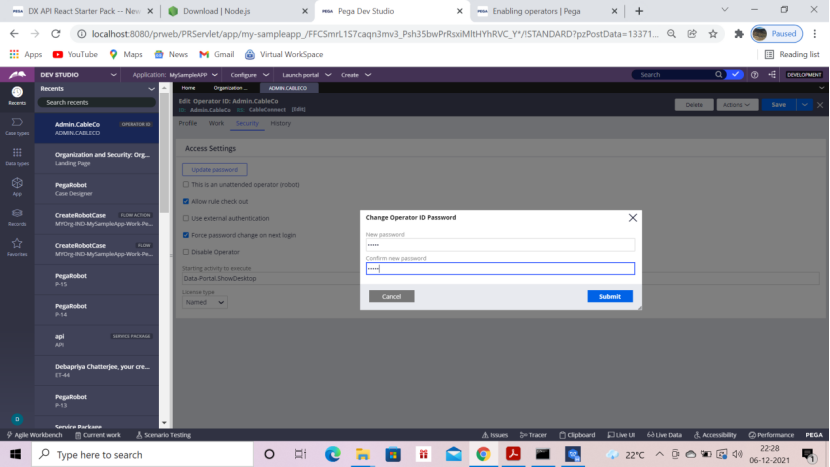This screenshot has height=467, width=830.
Task: Click the Edit link in the header
Action: coord(299,110)
